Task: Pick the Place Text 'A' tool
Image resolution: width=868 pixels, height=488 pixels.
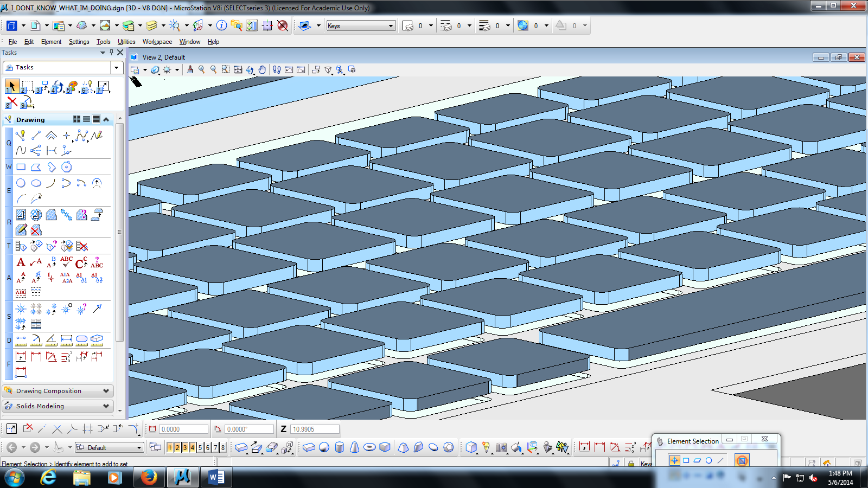Action: pos(21,262)
